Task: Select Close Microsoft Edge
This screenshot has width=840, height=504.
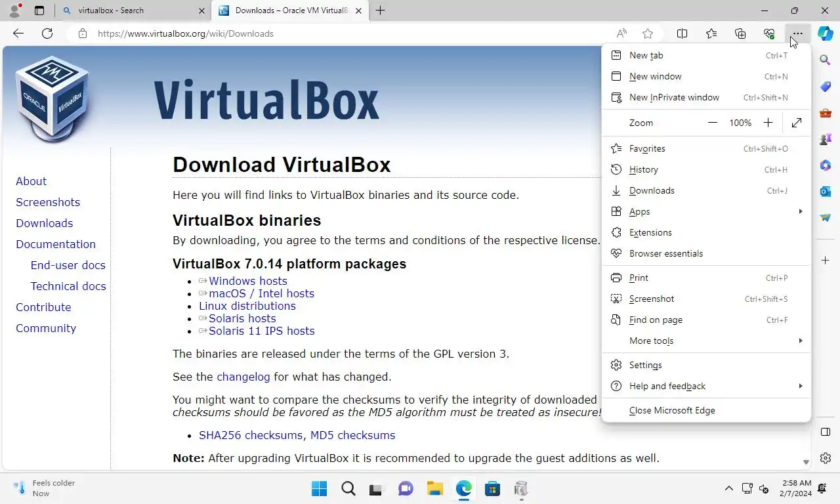Action: click(x=706, y=410)
